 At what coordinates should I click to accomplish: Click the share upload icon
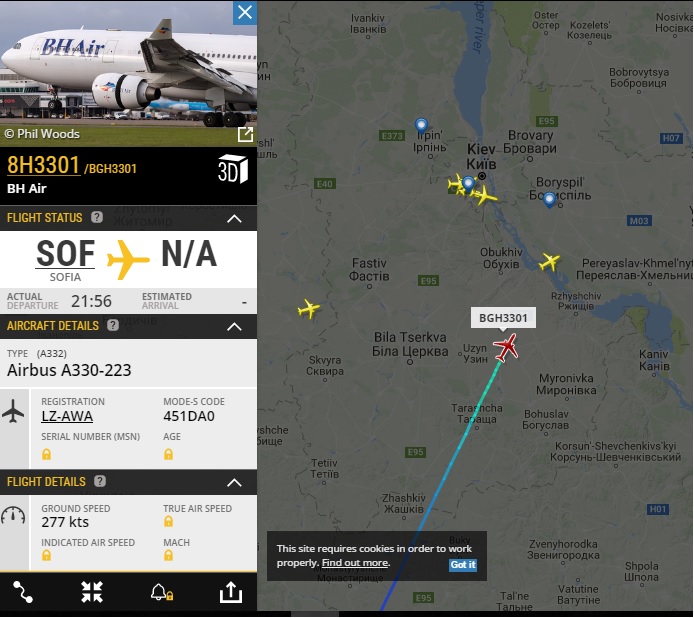[x=231, y=592]
